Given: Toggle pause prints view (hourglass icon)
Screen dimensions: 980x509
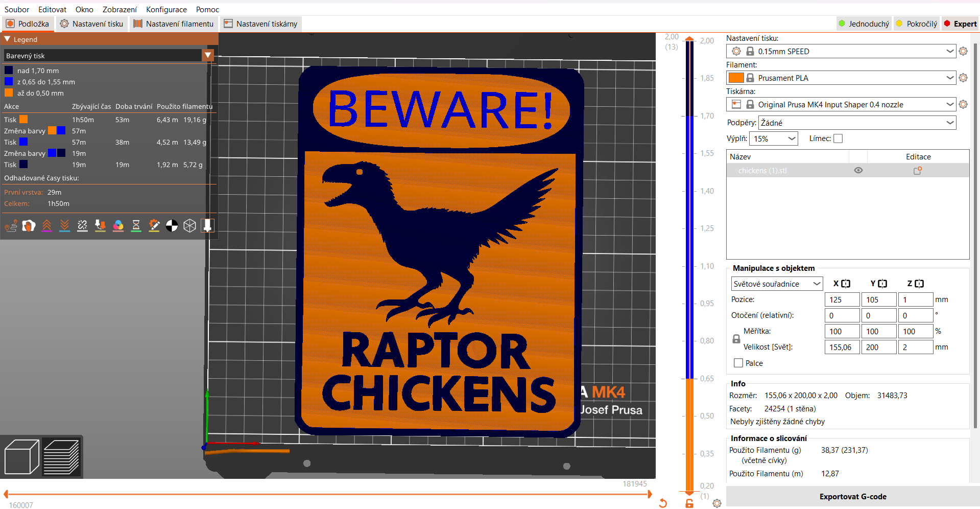Looking at the screenshot, I should pos(136,225).
